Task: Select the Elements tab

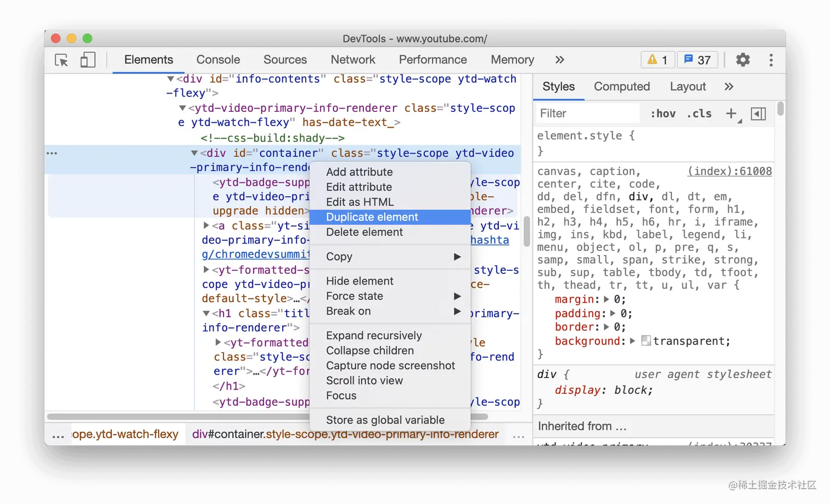Action: pyautogui.click(x=148, y=60)
